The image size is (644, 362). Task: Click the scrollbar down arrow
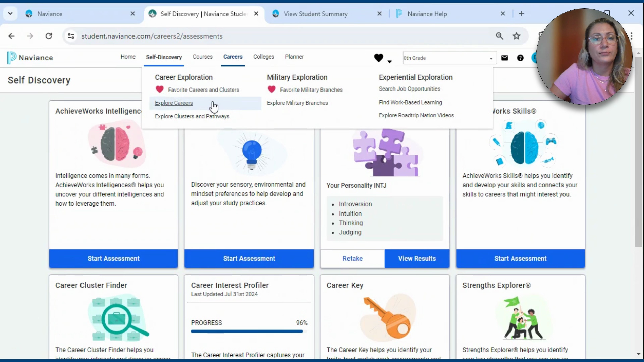pyautogui.click(x=639, y=354)
